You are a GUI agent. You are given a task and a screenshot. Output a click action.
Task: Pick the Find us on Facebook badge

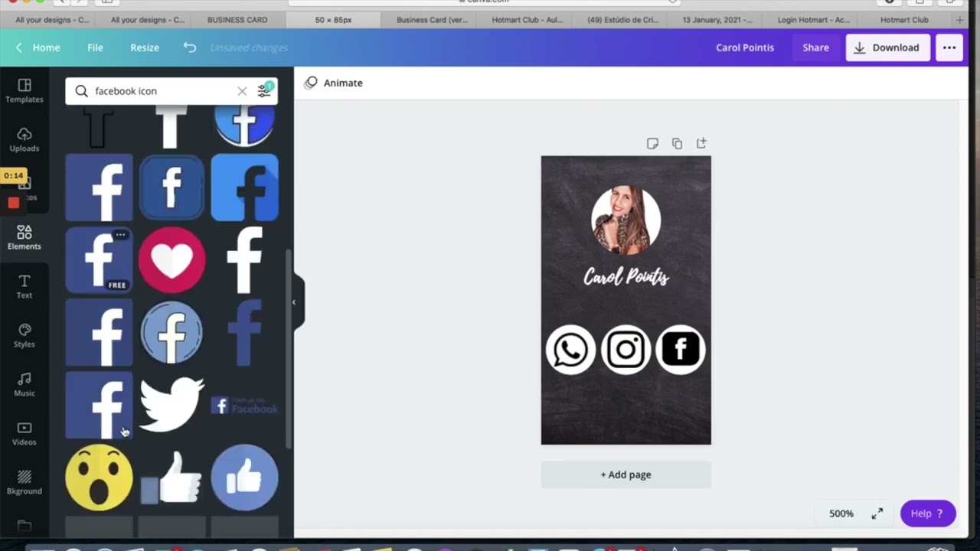[244, 406]
